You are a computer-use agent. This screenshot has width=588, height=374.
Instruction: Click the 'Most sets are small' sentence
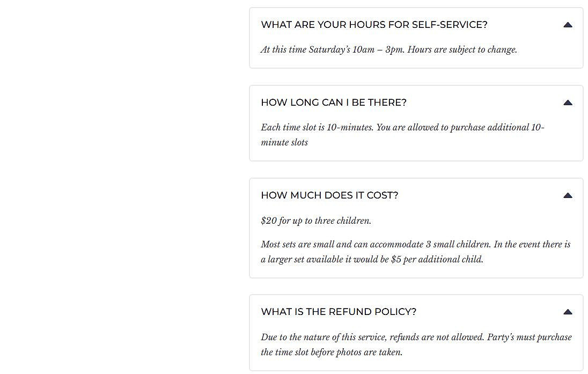376,244
